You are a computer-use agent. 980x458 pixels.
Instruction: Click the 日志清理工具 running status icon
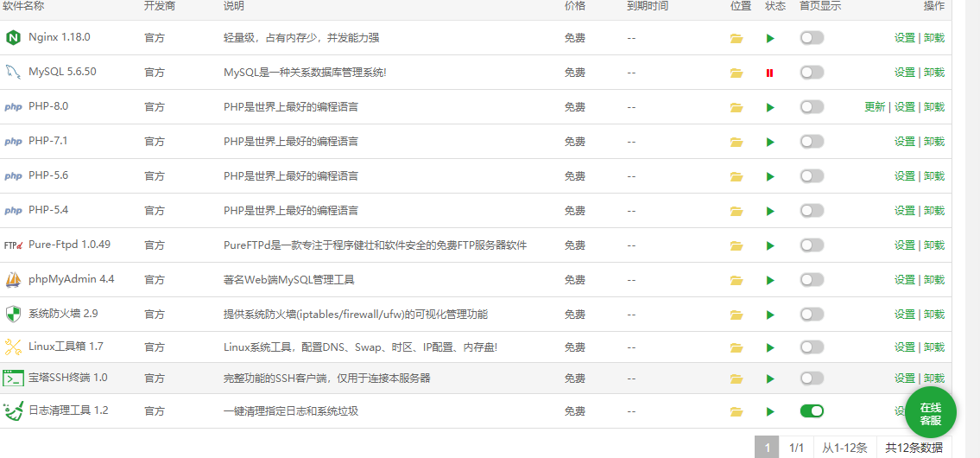(770, 411)
